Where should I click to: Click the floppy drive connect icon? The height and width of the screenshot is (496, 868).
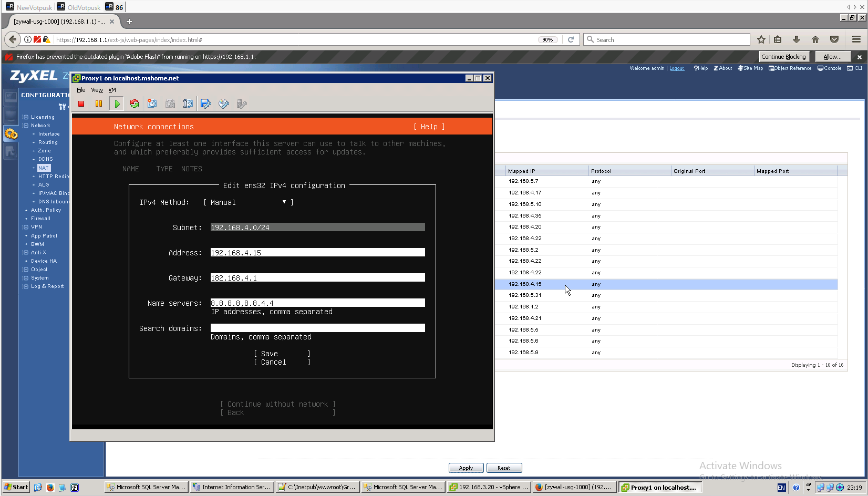pos(206,104)
